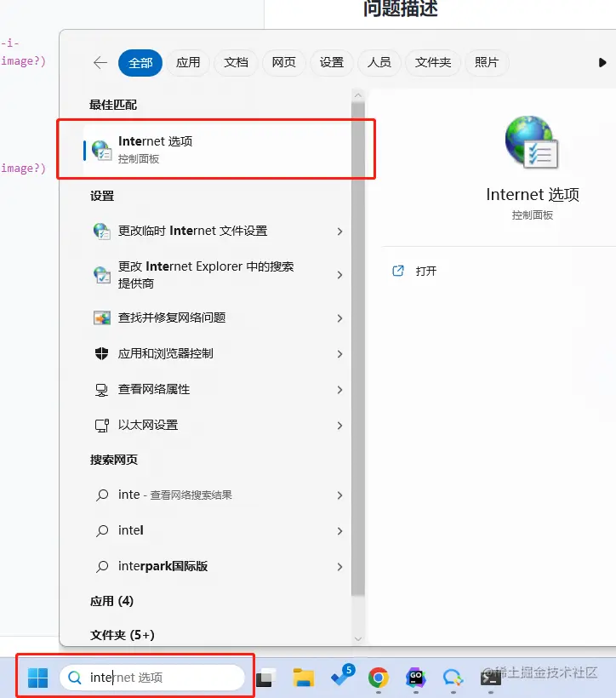Screen dimensions: 616x698
Task: Click the search magnifier icon in taskbar
Action: (75, 678)
